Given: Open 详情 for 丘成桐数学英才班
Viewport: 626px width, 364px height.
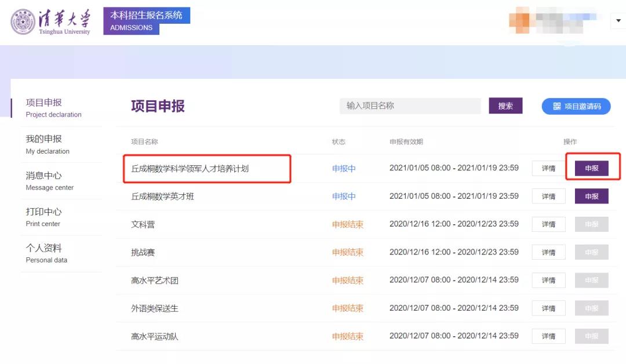Looking at the screenshot, I should (548, 196).
